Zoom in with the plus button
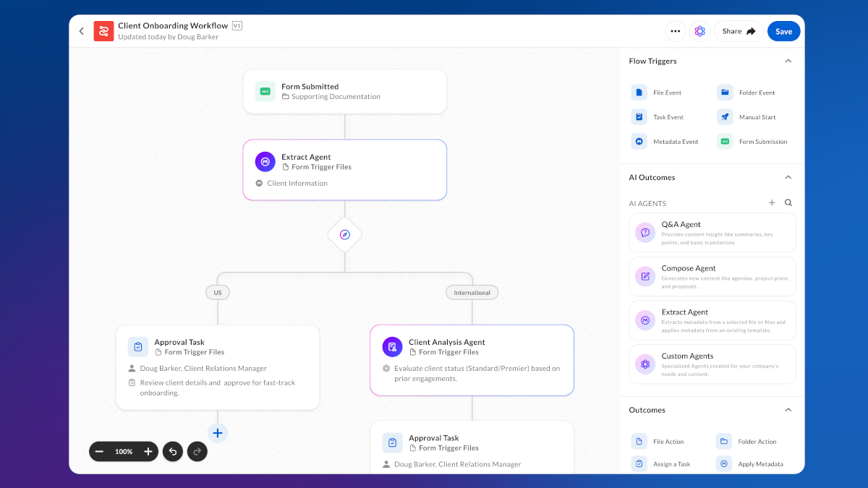 click(x=148, y=452)
